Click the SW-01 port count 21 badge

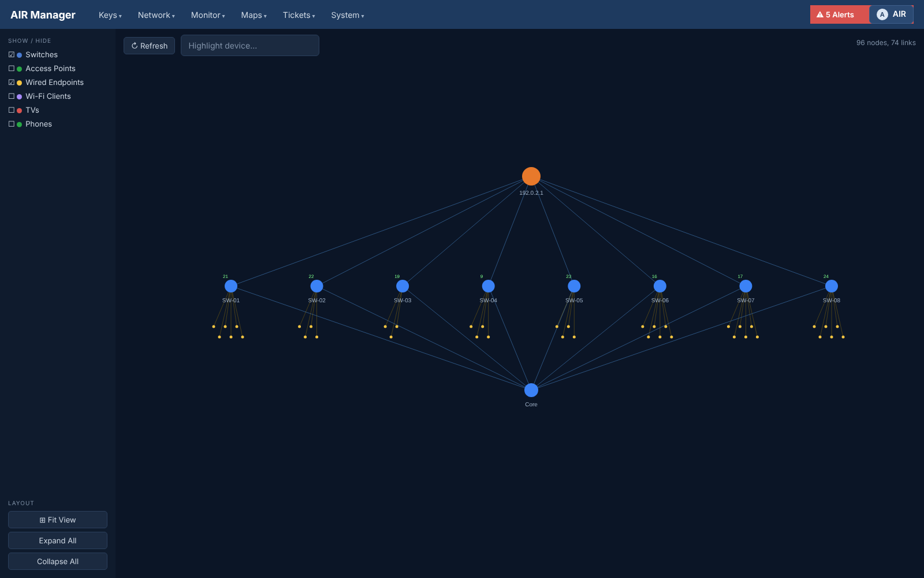pos(225,276)
